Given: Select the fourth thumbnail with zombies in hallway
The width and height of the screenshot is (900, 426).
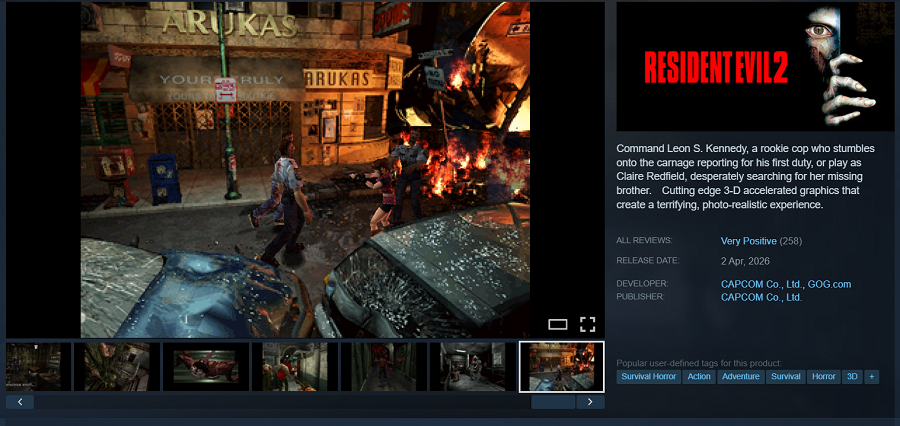Looking at the screenshot, I should pyautogui.click(x=294, y=367).
